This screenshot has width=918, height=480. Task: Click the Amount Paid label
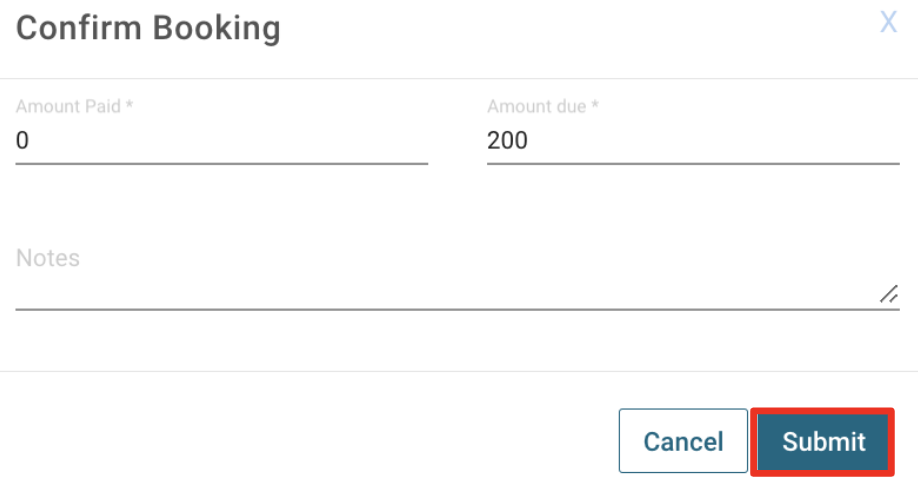click(x=75, y=106)
